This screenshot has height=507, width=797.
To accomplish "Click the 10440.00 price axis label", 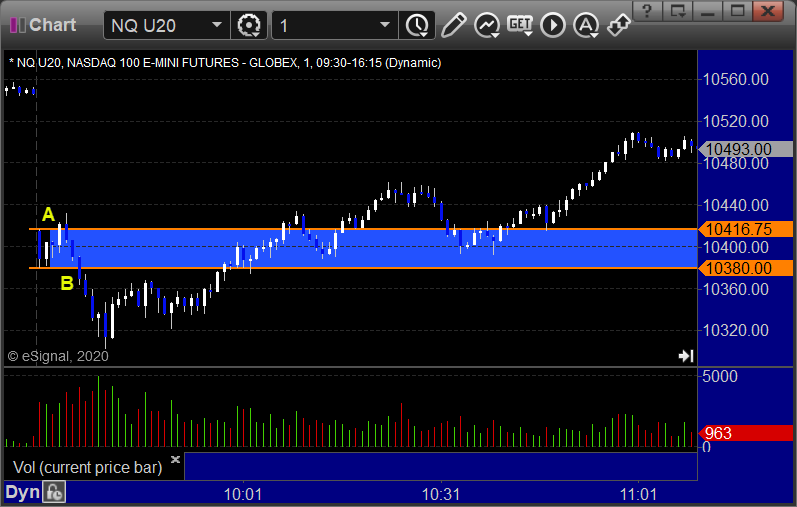I will (735, 205).
